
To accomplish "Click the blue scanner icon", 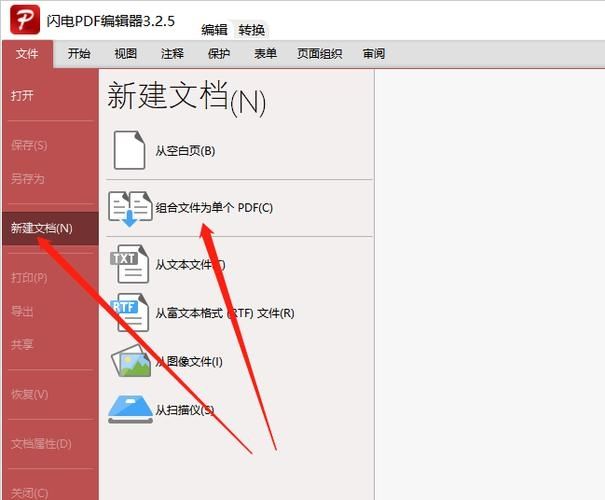I will point(130,409).
